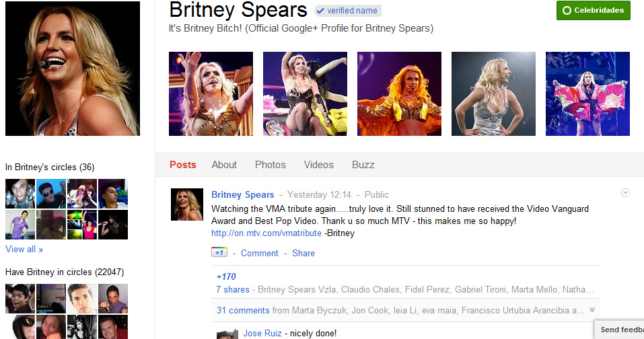
Task: Click the Send feedback button
Action: coord(619,330)
